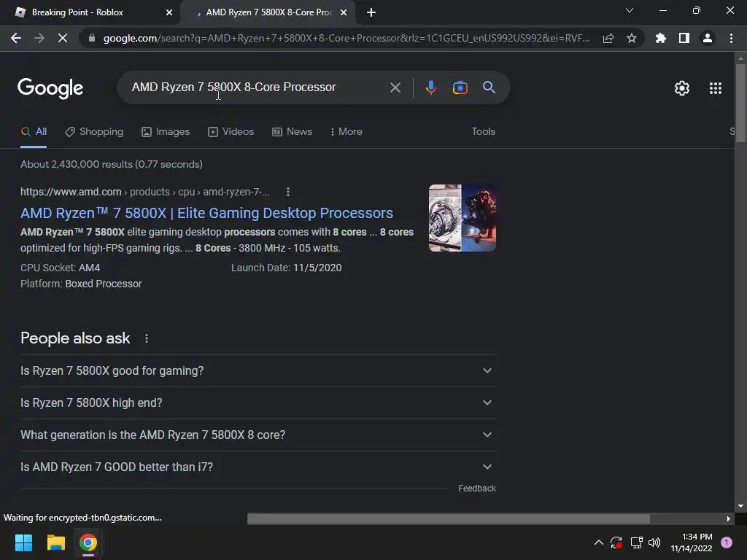This screenshot has width=747, height=560.
Task: Open options for the amd.com result
Action: click(x=287, y=192)
